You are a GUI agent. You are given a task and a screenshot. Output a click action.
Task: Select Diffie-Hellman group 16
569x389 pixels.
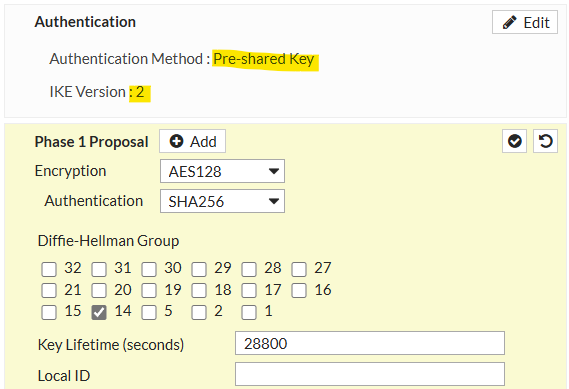tap(299, 290)
